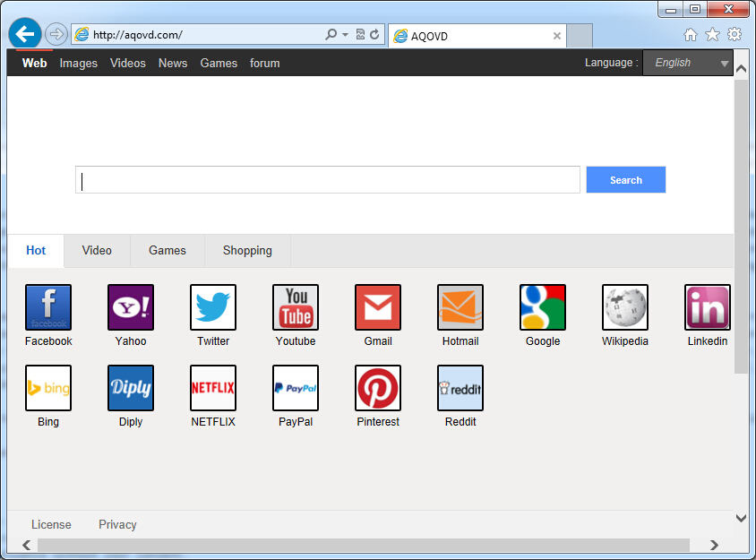This screenshot has height=560, width=756.
Task: Open a new tab with the blank tab button
Action: (x=580, y=36)
